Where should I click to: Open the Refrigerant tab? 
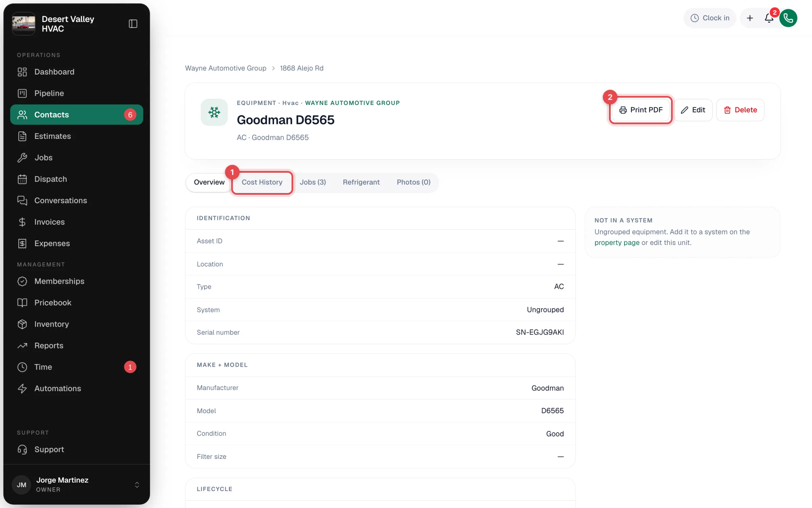(x=361, y=183)
